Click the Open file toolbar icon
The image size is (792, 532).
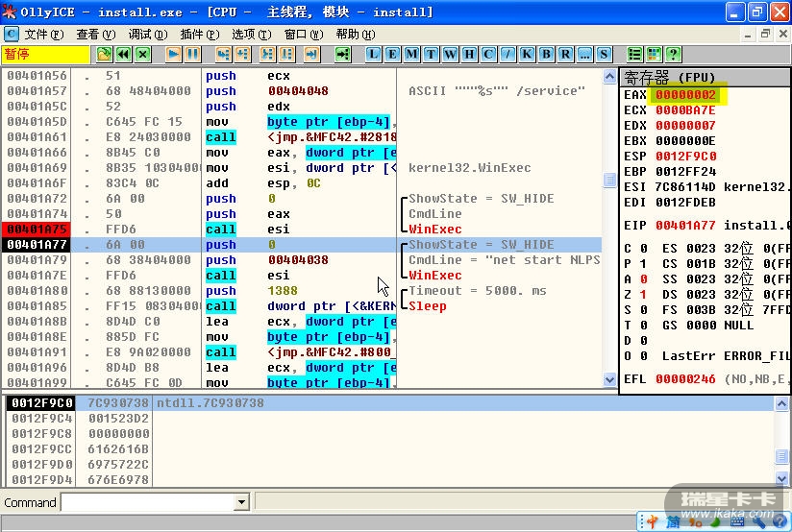105,54
